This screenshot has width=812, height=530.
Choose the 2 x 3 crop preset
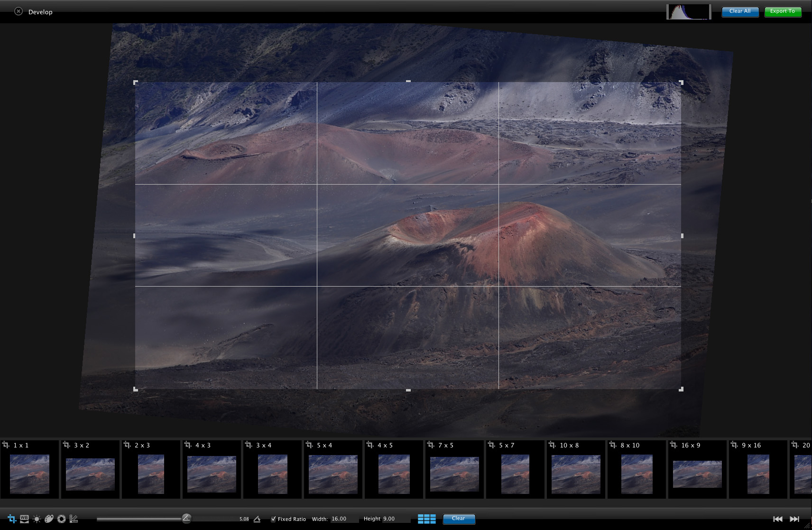pos(151,469)
